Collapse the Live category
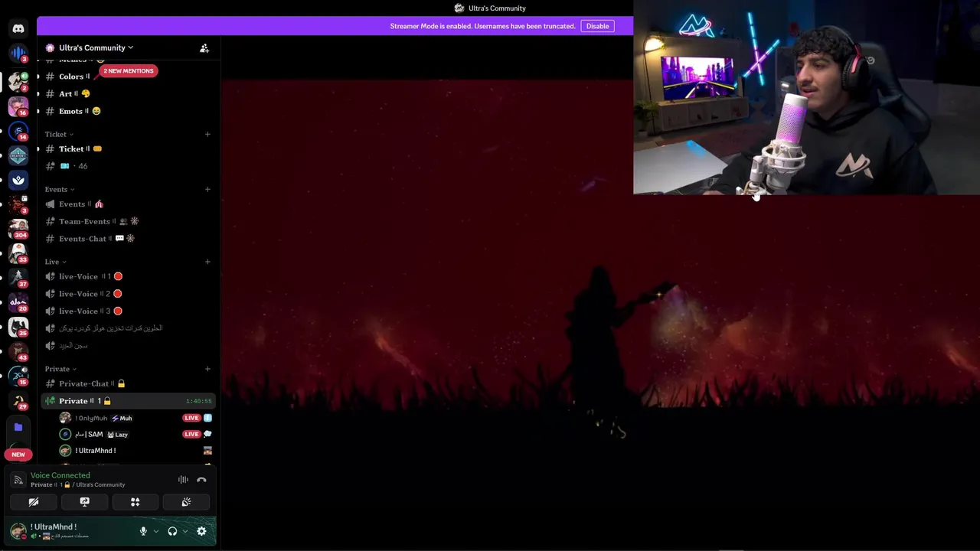 [55, 262]
